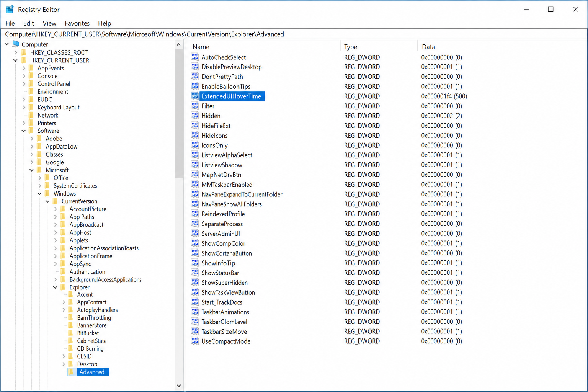Click the Hidden value's DWORD icon
This screenshot has width=588, height=392.
pyautogui.click(x=195, y=116)
